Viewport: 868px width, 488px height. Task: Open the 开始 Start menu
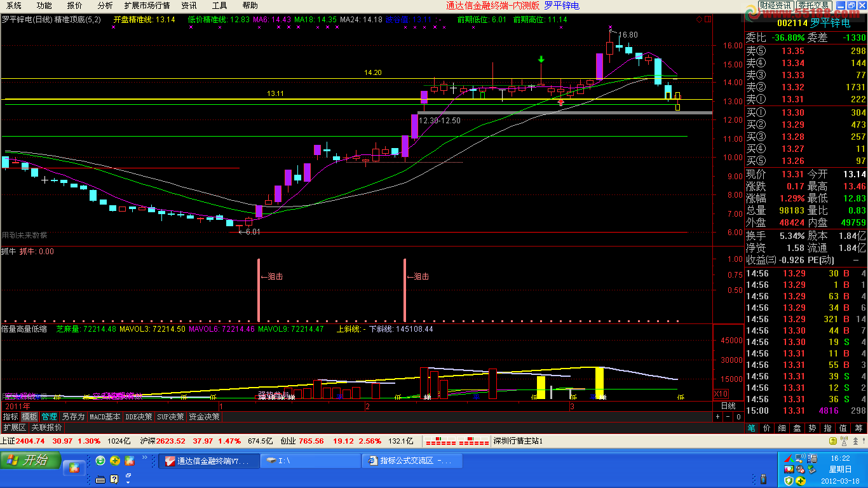(31, 461)
